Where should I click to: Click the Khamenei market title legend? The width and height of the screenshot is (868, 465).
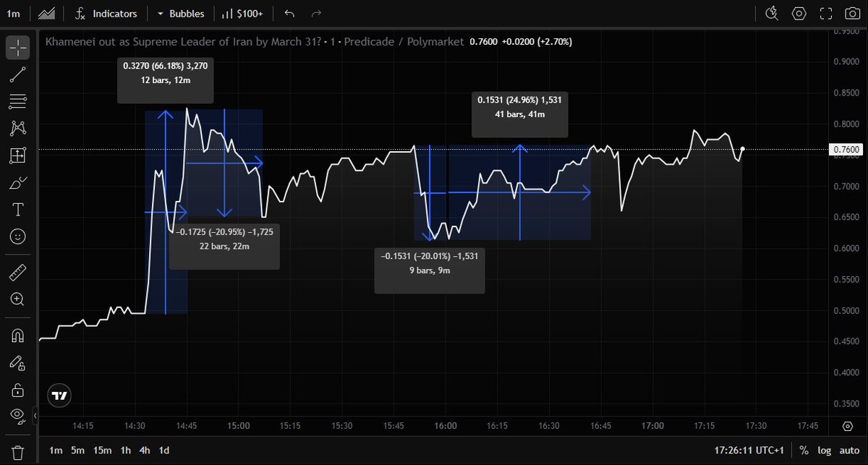[x=255, y=42]
